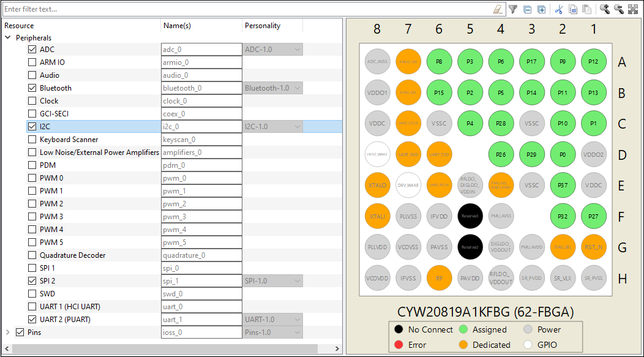
Task: Click the copy icon in the toolbar
Action: pyautogui.click(x=573, y=9)
